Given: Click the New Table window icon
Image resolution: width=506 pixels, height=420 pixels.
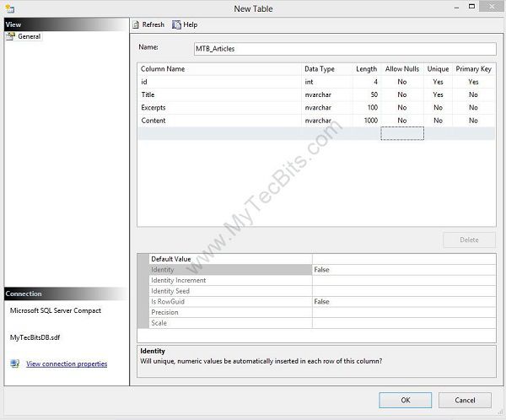Looking at the screenshot, I should (8, 8).
